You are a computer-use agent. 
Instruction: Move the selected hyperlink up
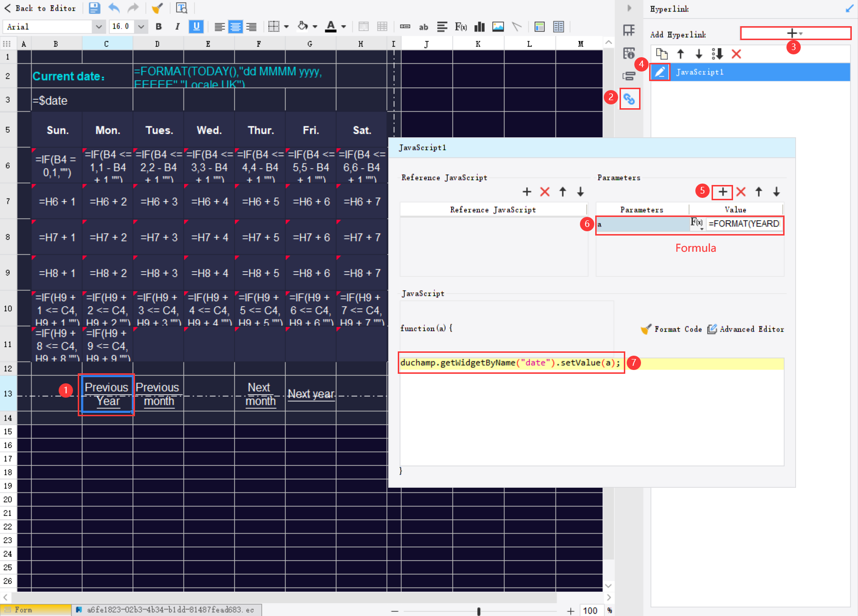tap(681, 54)
